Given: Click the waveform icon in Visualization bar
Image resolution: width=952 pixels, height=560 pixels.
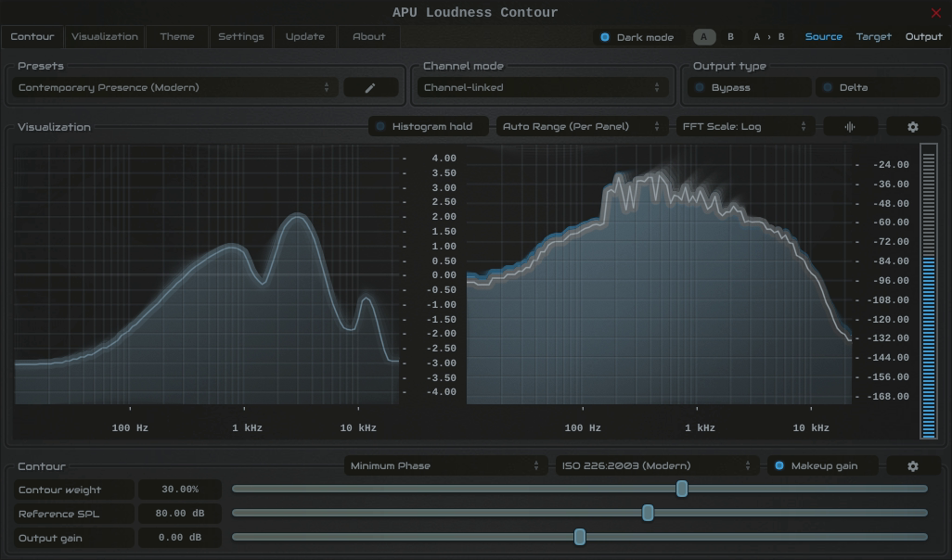Looking at the screenshot, I should point(850,127).
